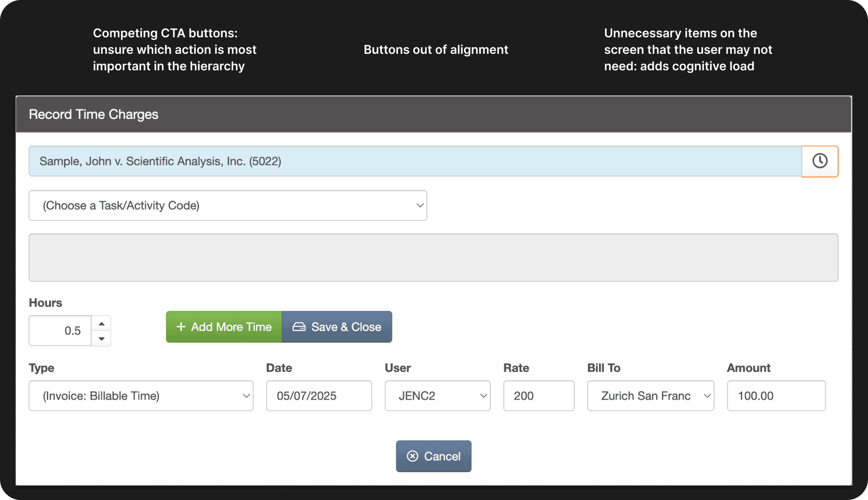
Task: Decrease hours with the down arrow
Action: [101, 339]
